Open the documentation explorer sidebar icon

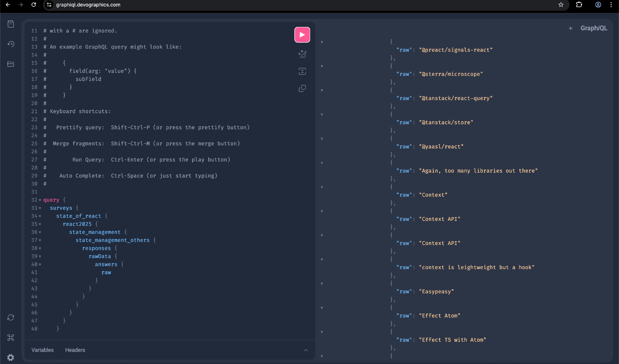pos(11,24)
